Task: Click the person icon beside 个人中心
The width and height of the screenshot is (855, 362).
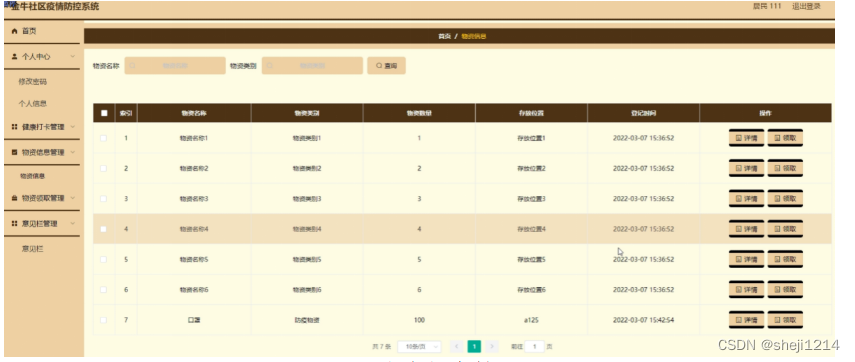Action: pos(15,56)
